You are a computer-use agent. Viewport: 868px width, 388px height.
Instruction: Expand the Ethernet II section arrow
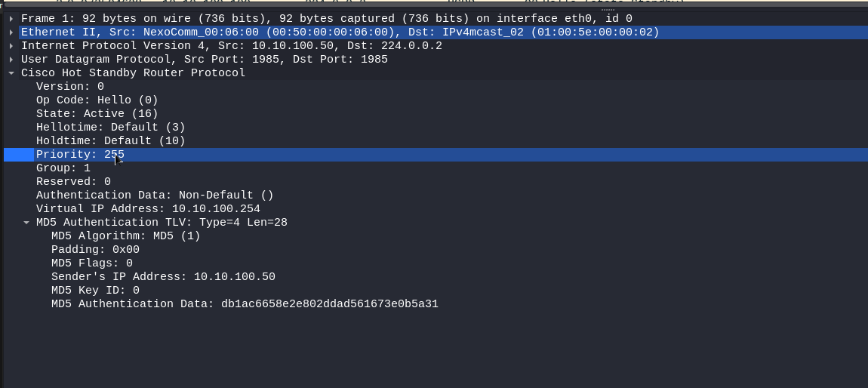(x=11, y=32)
